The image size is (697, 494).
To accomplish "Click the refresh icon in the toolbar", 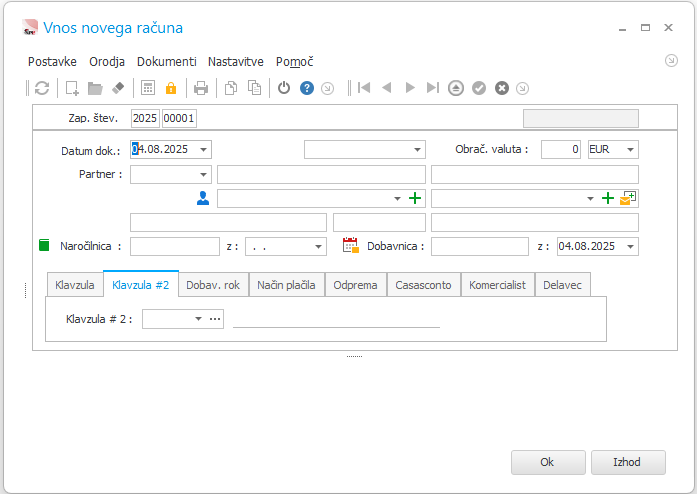I will pyautogui.click(x=42, y=88).
